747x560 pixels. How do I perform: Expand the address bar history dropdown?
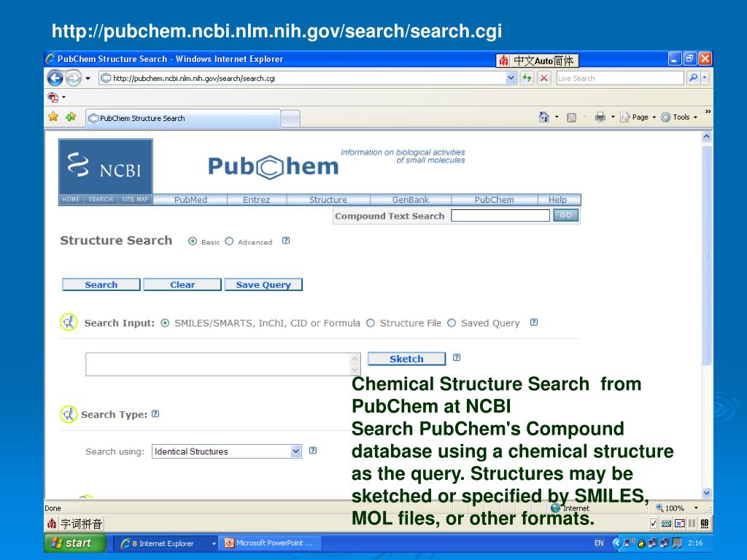point(511,78)
